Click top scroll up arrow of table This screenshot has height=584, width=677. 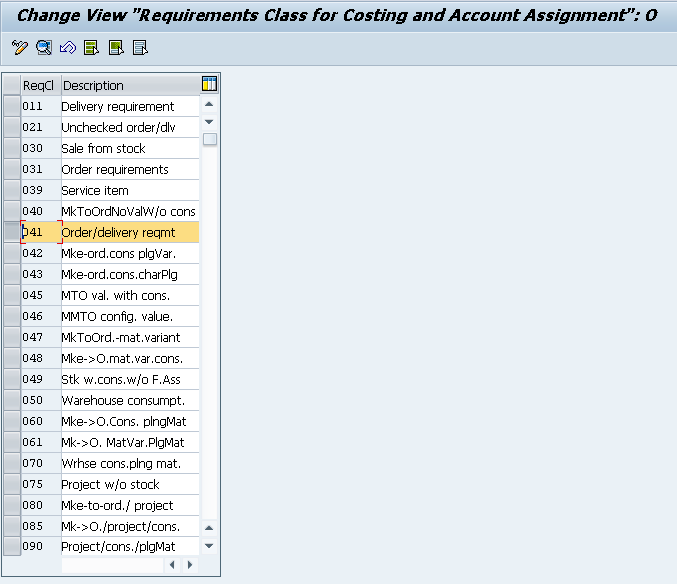[x=209, y=104]
